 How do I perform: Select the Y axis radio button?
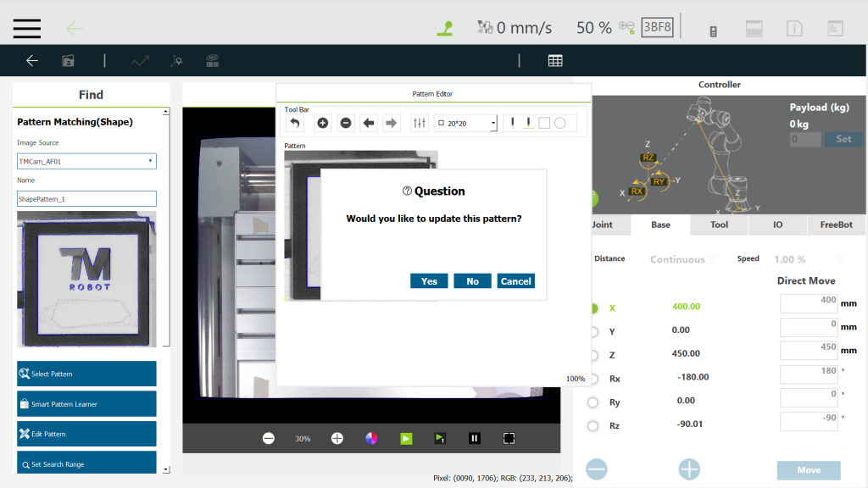point(593,331)
